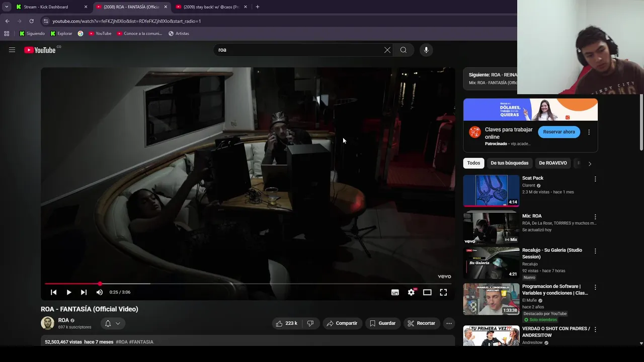The height and width of the screenshot is (362, 644).
Task: Open the Explorar bookmark
Action: [x=61, y=34]
